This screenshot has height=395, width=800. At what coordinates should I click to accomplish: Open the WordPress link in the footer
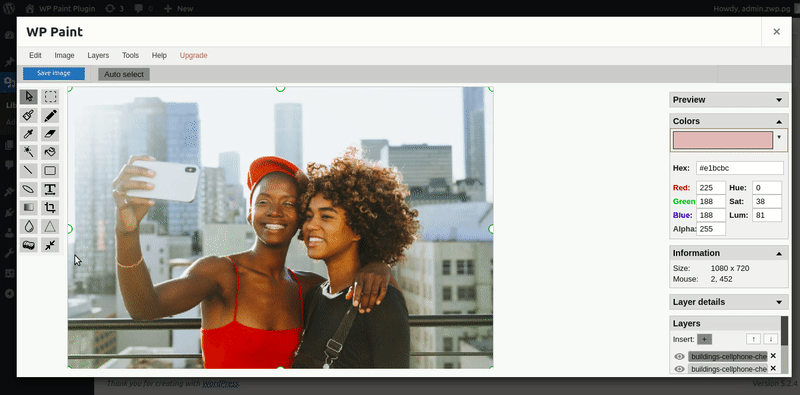click(220, 383)
